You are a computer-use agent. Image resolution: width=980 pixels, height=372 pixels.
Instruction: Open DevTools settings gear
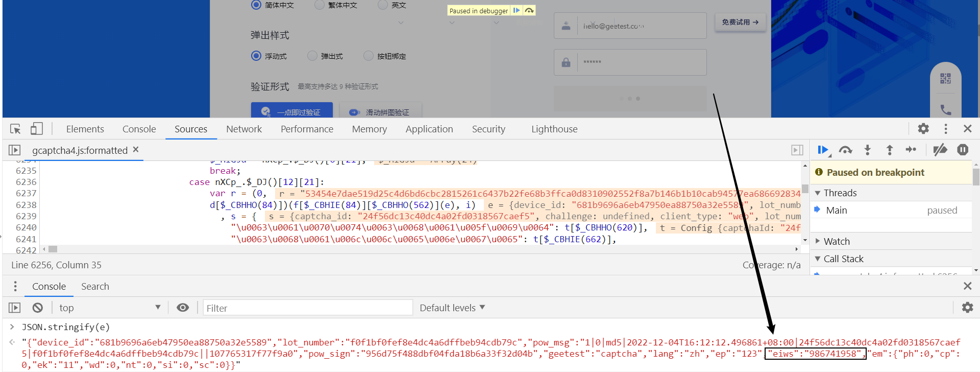point(923,129)
